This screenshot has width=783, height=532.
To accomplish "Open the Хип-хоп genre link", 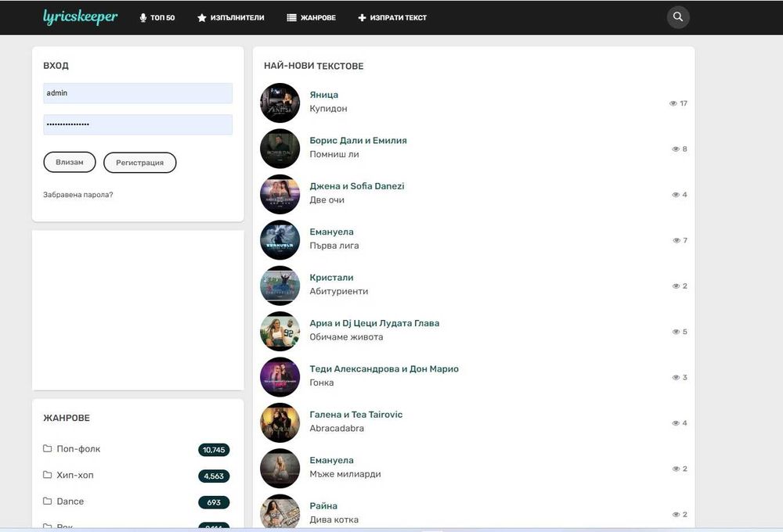I will click(75, 475).
